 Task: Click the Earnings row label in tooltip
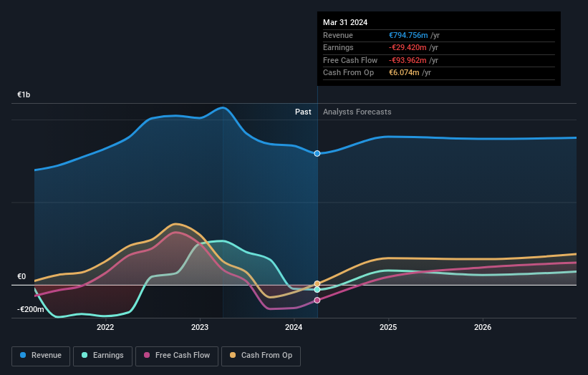click(338, 47)
